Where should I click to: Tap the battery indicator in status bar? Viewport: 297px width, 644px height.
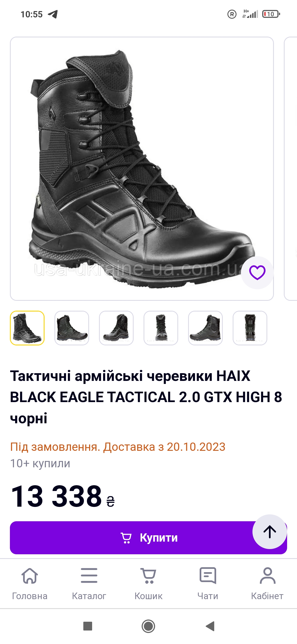[271, 14]
